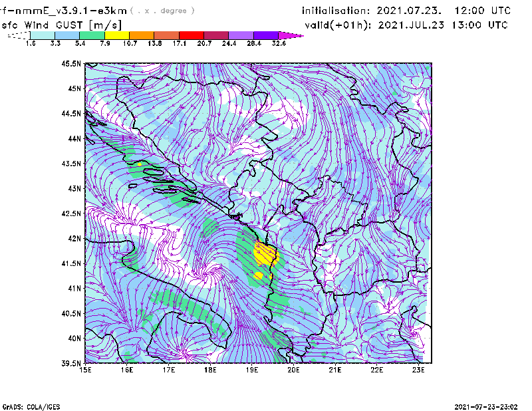The image size is (532, 411).
Task: Select the coral 13.8–17.1 legend swatch
Action: (x=167, y=35)
